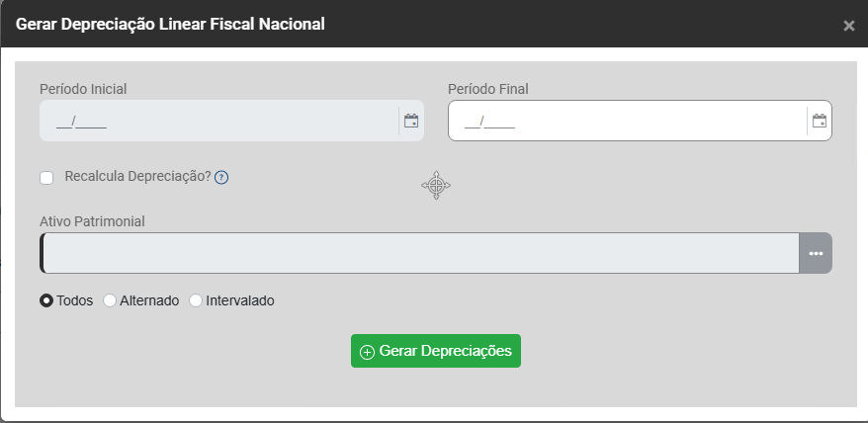Choose the Intervalado radio option
868x423 pixels.
pos(196,300)
